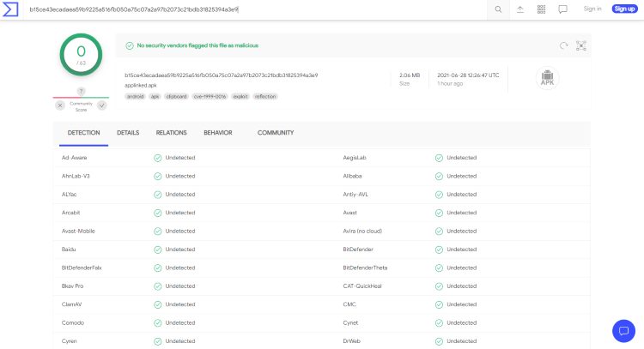Image resolution: width=644 pixels, height=349 pixels.
Task: Open the comments speech bubble icon
Action: click(x=562, y=9)
